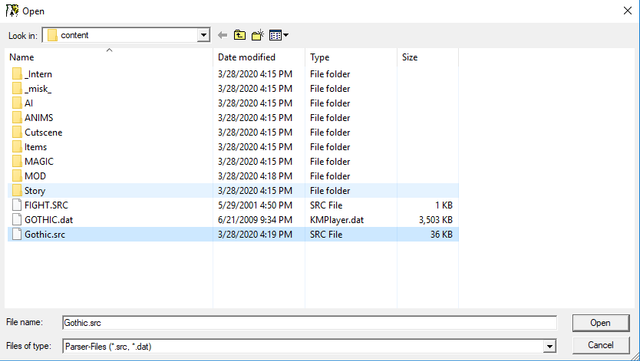Select the GOTHIC.dat file icon

pyautogui.click(x=17, y=220)
